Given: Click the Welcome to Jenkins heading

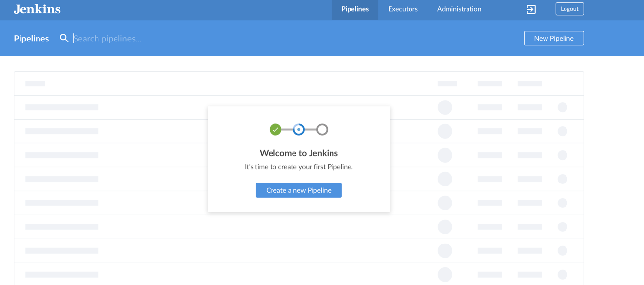Looking at the screenshot, I should click(299, 153).
